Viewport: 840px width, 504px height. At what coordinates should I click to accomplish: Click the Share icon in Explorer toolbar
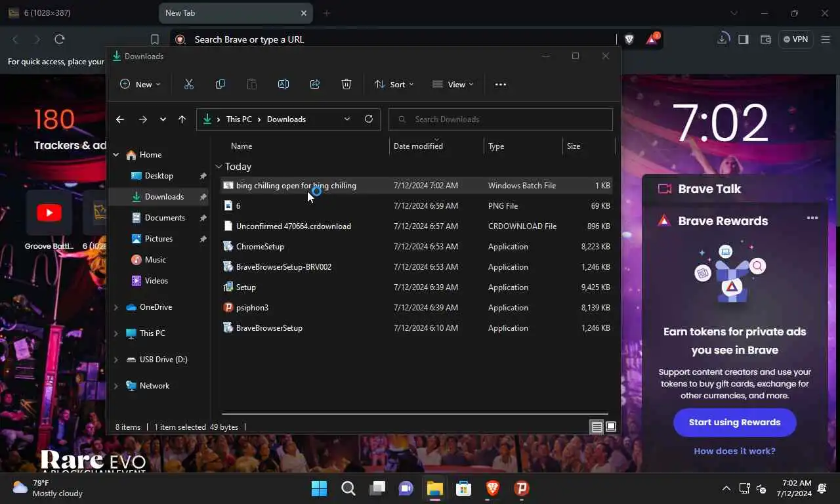click(x=315, y=84)
